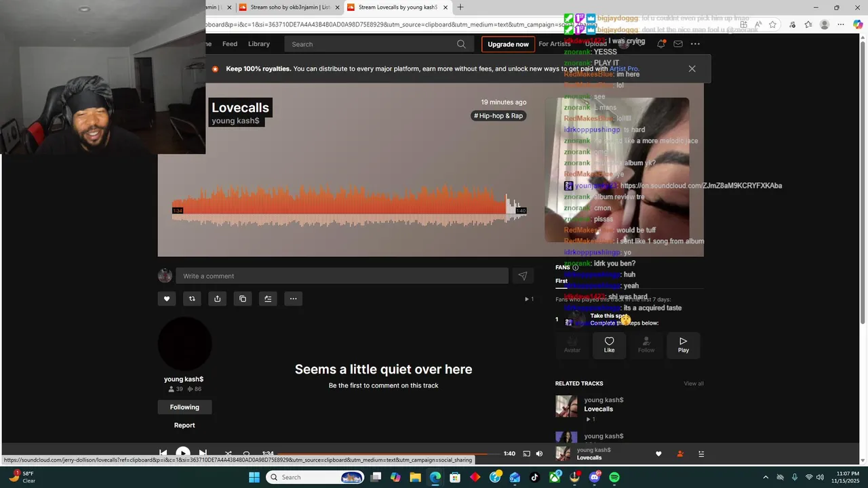Open the Library page
This screenshot has height=488, width=868.
(259, 44)
